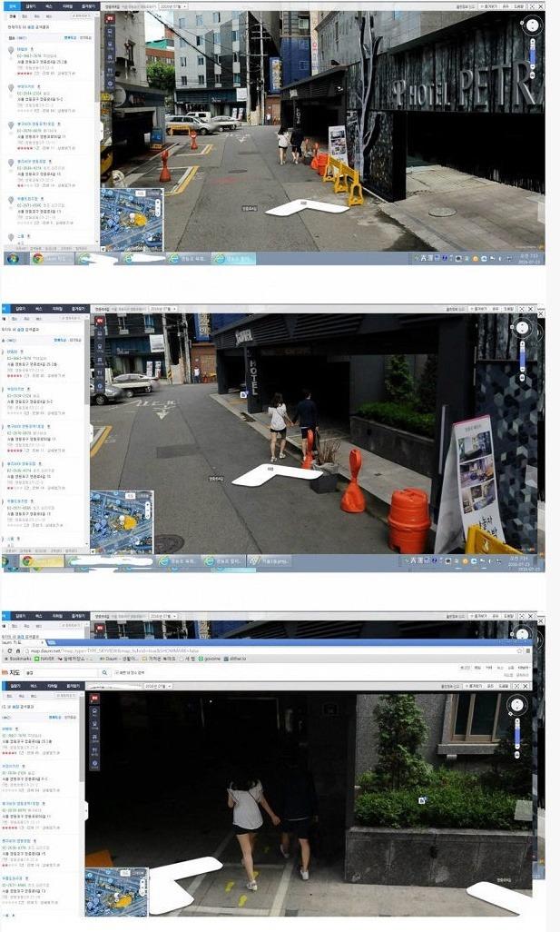
Task: Collapse the sidebar handle in top capture
Action: (x=102, y=132)
